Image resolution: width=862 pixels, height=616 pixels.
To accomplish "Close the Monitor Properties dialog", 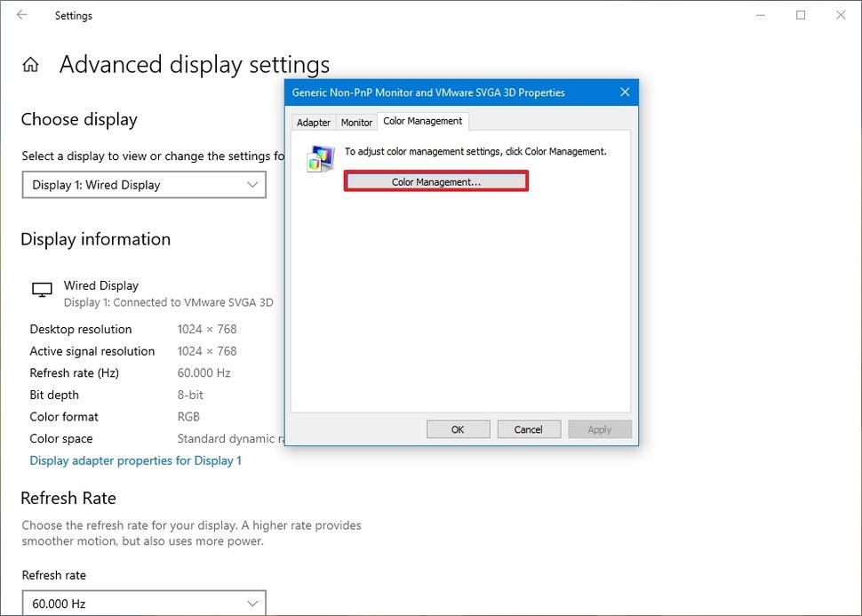I will click(x=625, y=92).
